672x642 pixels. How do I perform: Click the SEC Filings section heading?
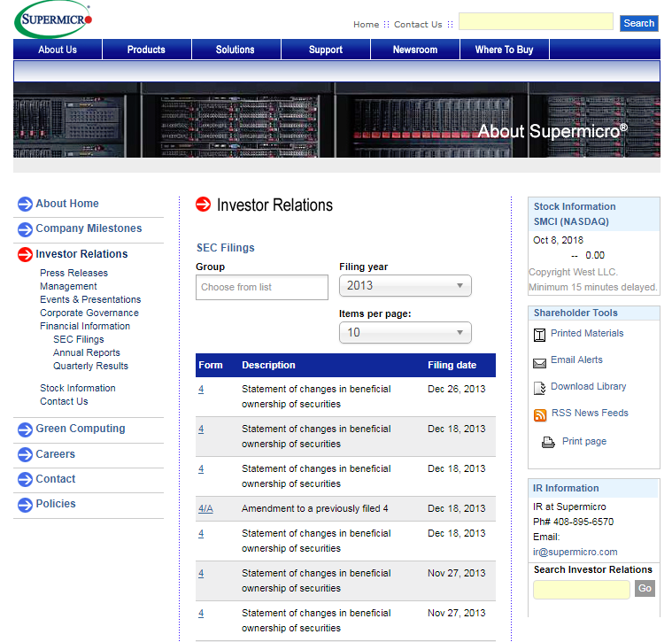(226, 248)
